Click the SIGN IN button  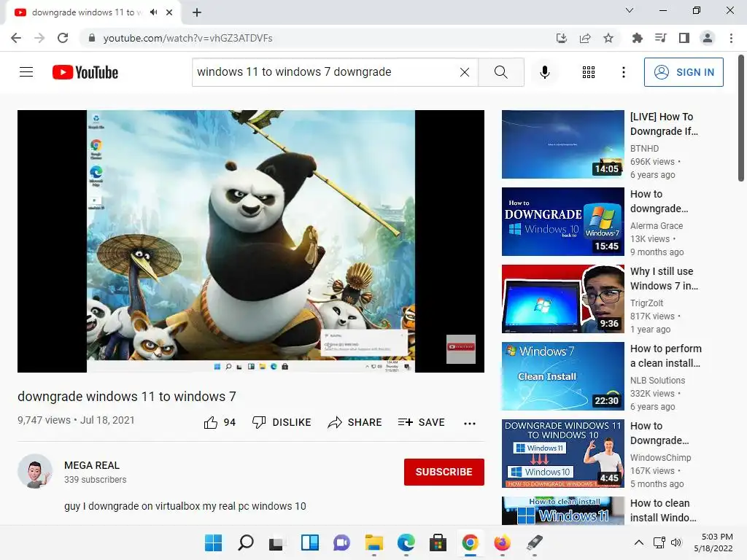(x=684, y=72)
